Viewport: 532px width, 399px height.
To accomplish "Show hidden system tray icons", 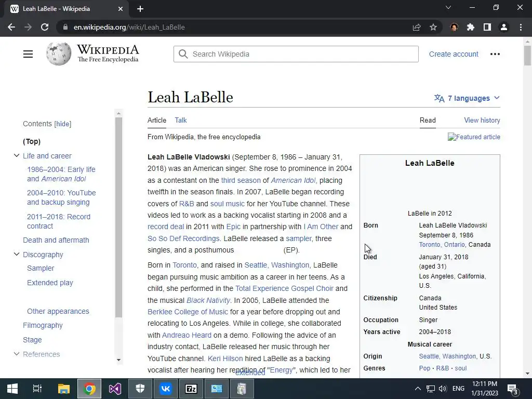I will 418,389.
